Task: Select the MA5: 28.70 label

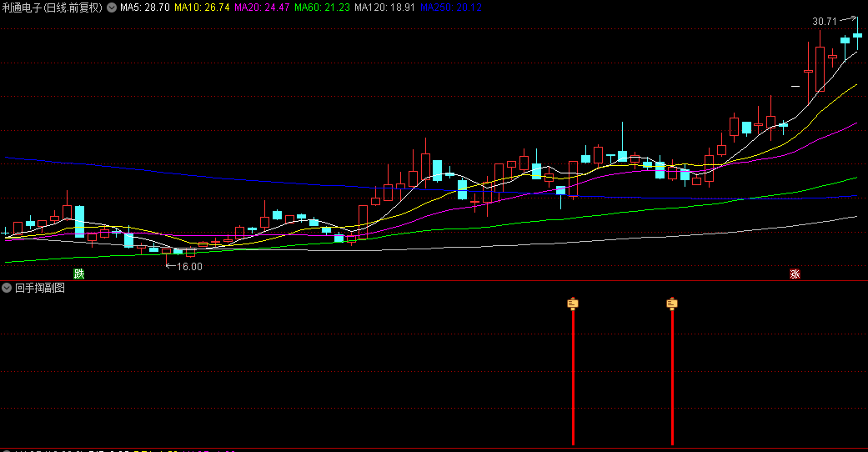Action: (145, 8)
